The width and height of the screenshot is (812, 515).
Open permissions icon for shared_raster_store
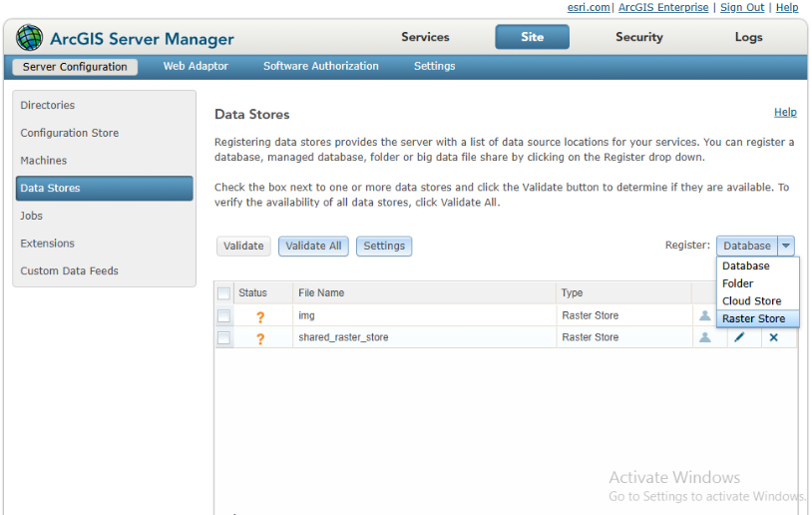pos(705,337)
